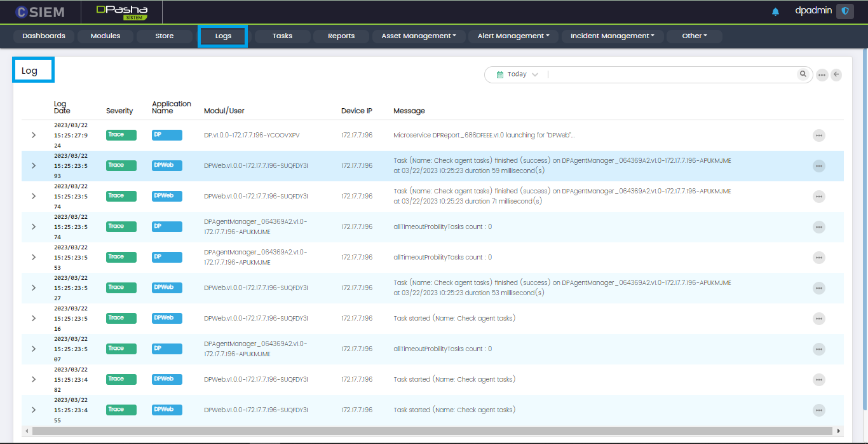Click the Store navigation button
Image resolution: width=868 pixels, height=444 pixels.
point(165,36)
